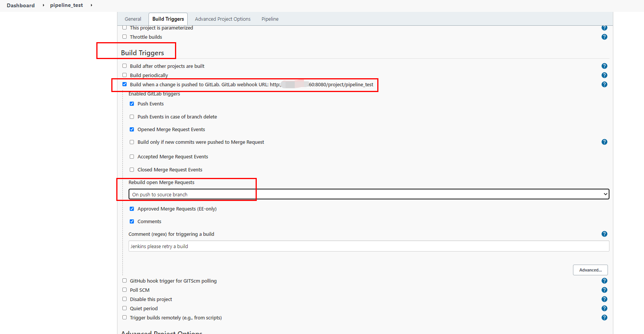Open help icon for Poll SCM
Screen dimensions: 644x334
tap(604, 290)
